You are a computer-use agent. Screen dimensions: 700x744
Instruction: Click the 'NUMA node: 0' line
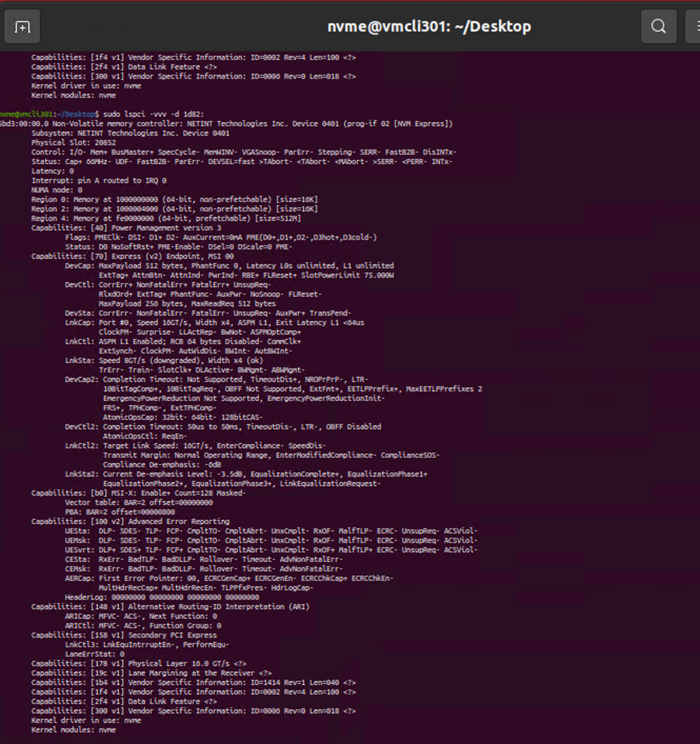57,190
